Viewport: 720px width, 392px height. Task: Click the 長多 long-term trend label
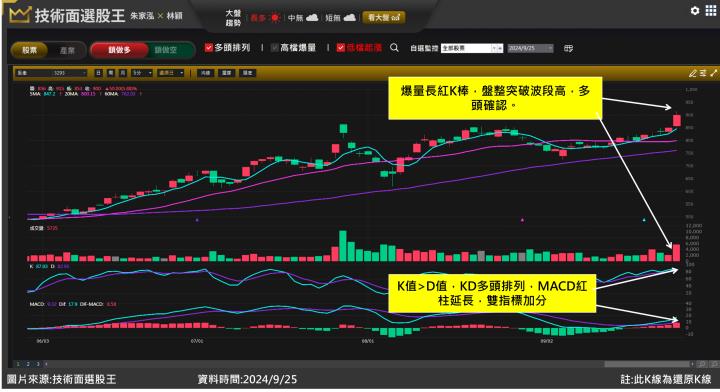pyautogui.click(x=258, y=18)
